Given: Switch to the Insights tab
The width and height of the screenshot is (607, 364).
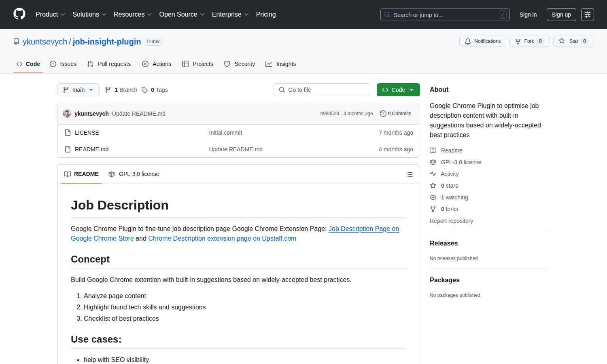Looking at the screenshot, I should [281, 64].
